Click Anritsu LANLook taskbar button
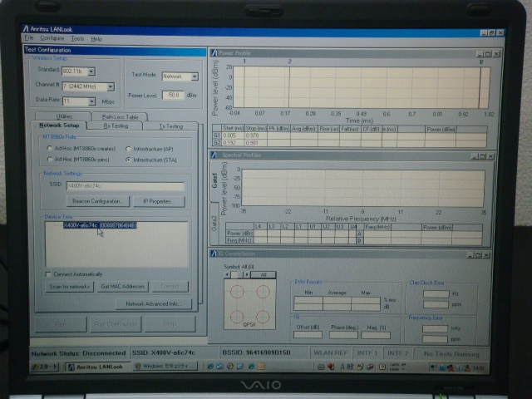The height and width of the screenshot is (399, 532). tap(96, 367)
